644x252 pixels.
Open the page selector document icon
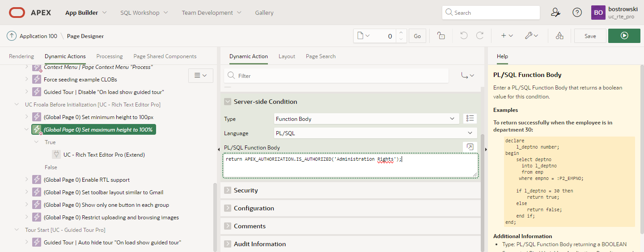pos(362,36)
